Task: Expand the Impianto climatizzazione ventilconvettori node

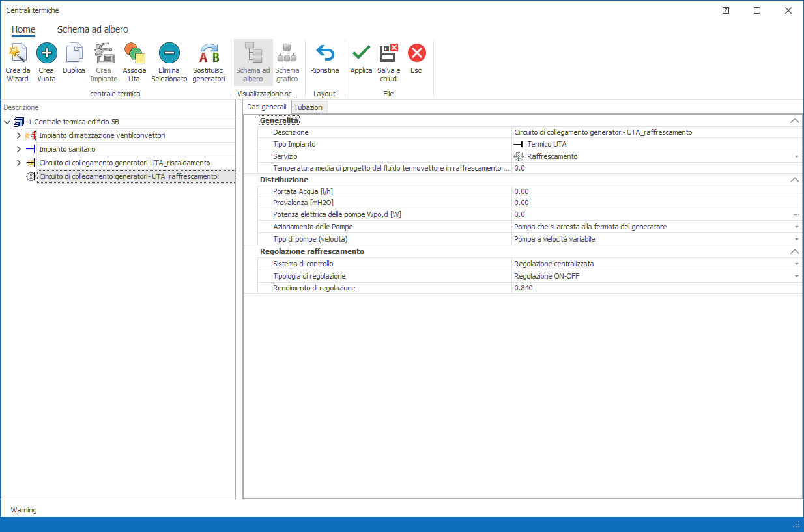Action: click(18, 135)
